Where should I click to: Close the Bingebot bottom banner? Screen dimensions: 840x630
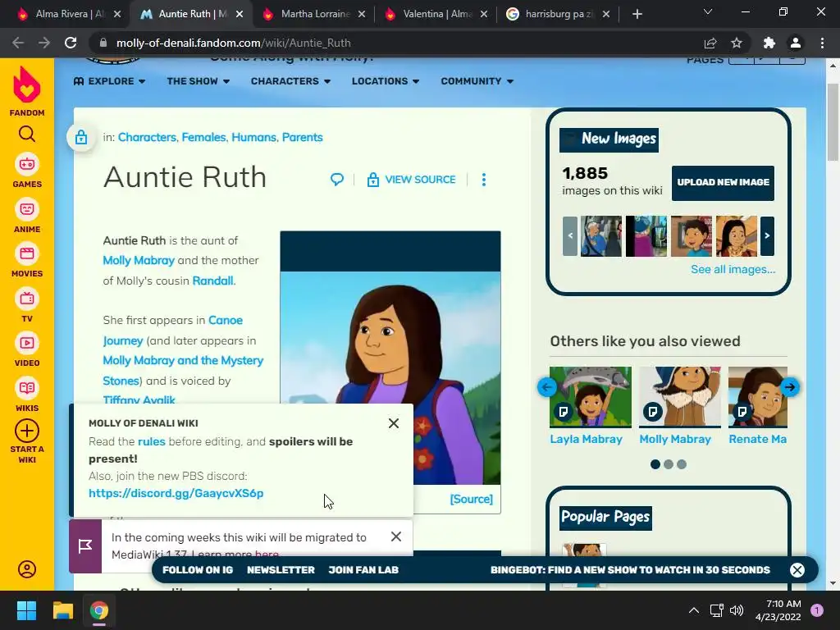797,570
